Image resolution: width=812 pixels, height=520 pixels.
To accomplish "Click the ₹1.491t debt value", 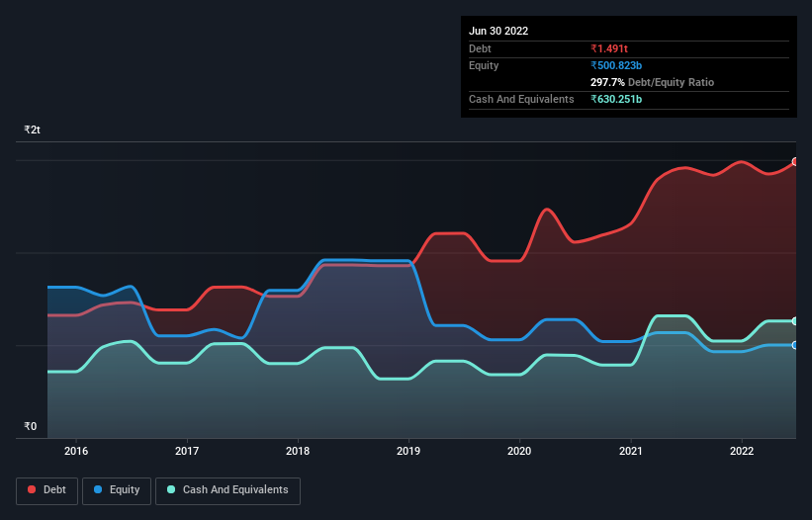I will click(609, 48).
